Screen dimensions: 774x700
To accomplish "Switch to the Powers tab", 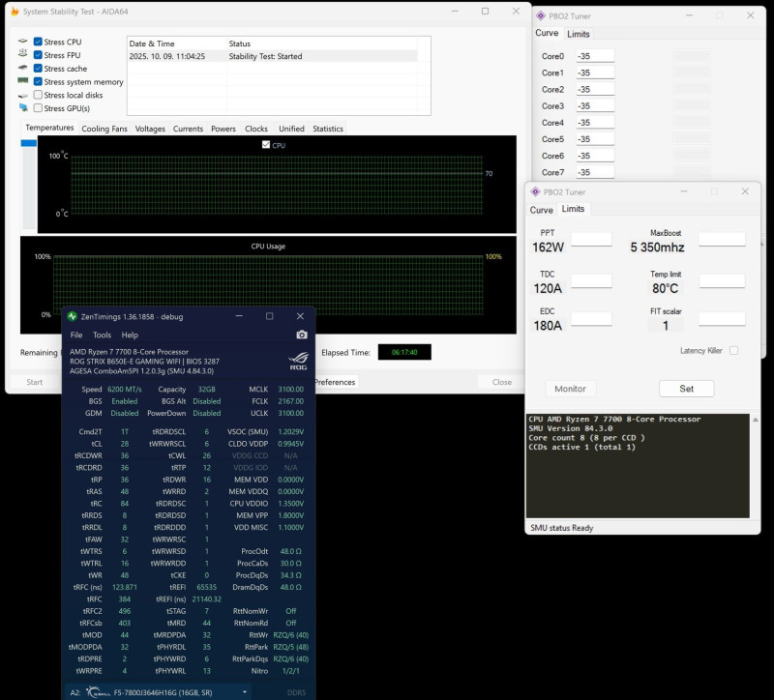I will tap(223, 129).
